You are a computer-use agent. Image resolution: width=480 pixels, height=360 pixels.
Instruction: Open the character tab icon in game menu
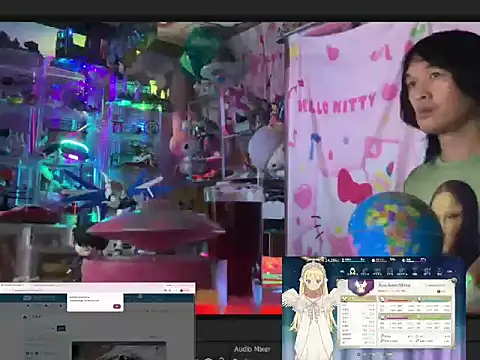353,271
